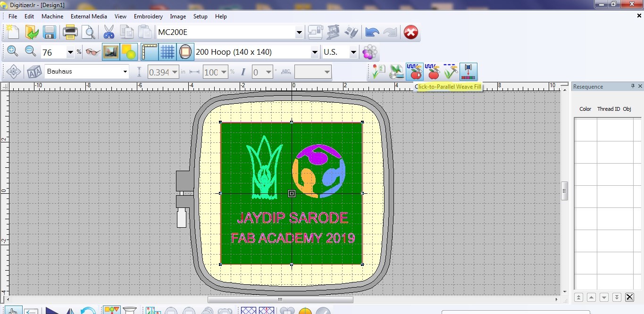Image resolution: width=644 pixels, height=314 pixels.
Task: Print the design using printer icon
Action: tap(70, 33)
